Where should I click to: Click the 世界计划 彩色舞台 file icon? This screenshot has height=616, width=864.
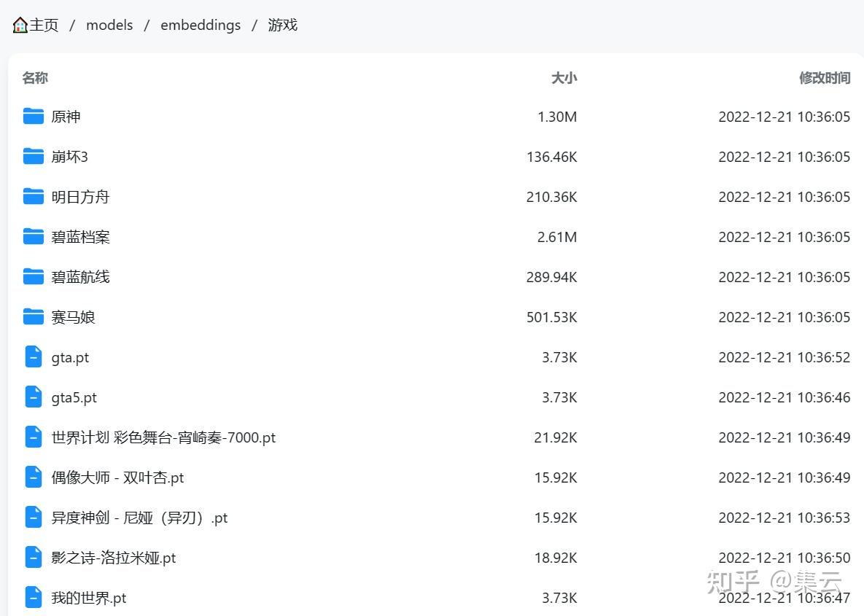pos(33,437)
